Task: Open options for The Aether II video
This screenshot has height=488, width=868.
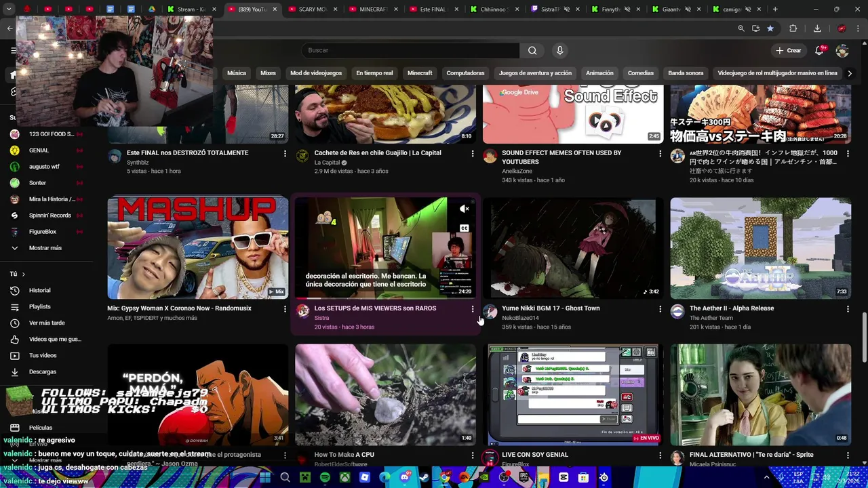Action: click(848, 309)
